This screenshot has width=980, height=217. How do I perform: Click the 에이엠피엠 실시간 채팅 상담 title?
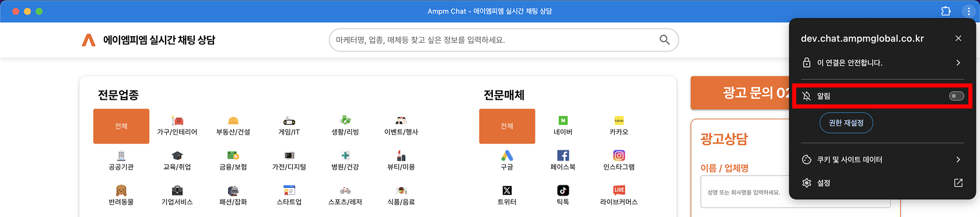coord(159,40)
